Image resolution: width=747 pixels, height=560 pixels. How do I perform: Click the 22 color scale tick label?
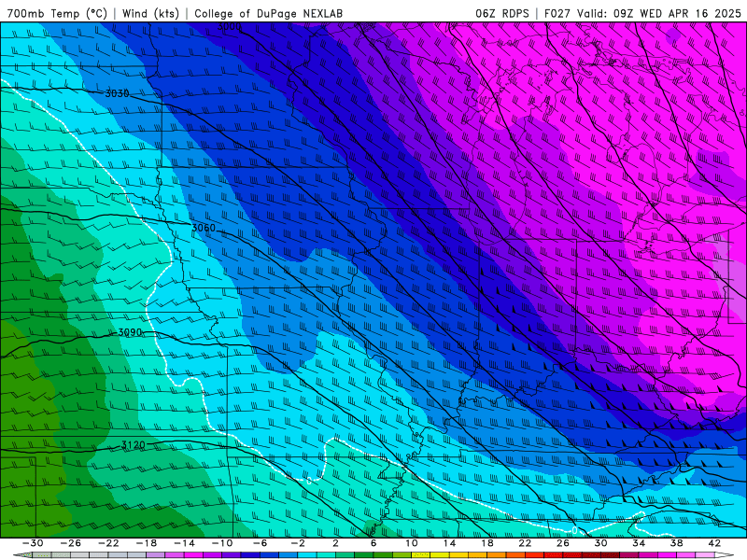[525, 543]
